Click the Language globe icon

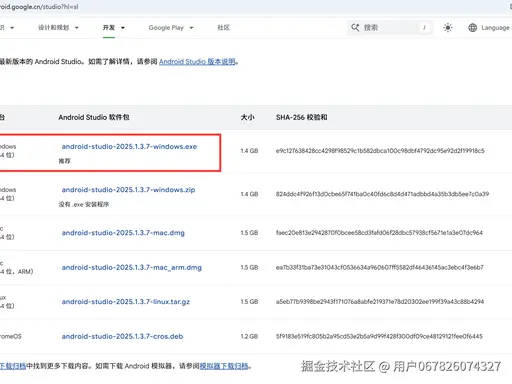click(472, 28)
